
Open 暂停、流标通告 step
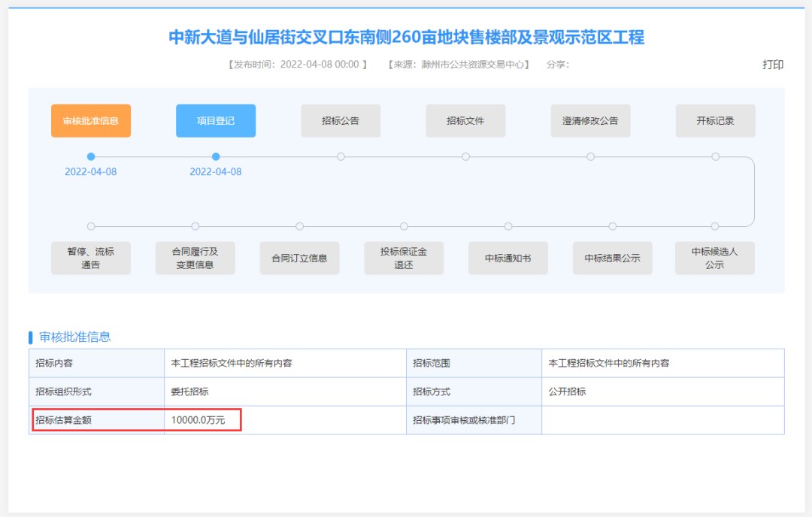click(x=91, y=258)
